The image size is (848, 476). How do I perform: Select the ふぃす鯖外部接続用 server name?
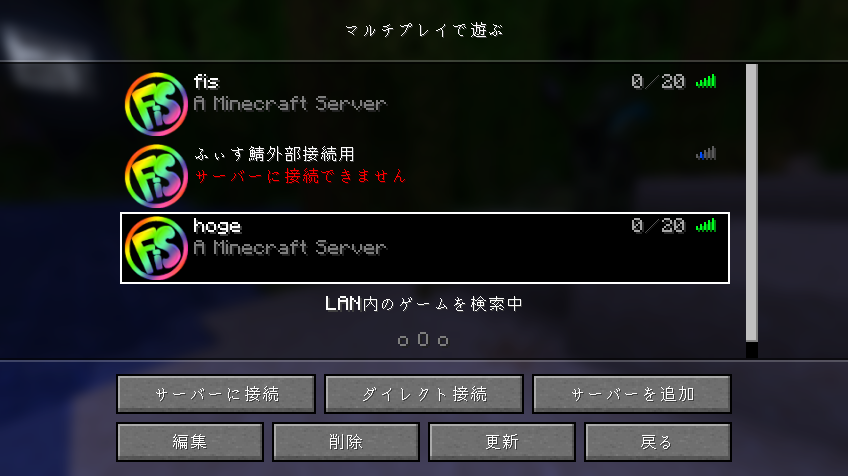(274, 154)
